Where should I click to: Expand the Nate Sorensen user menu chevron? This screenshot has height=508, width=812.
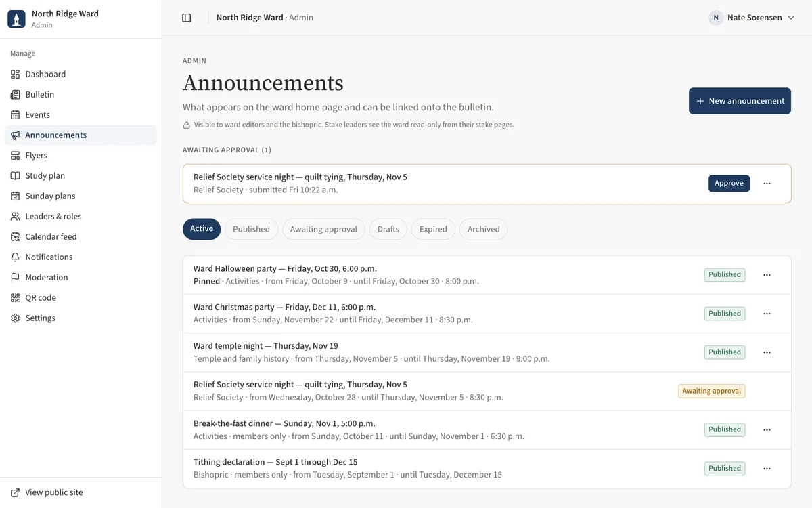(x=790, y=18)
